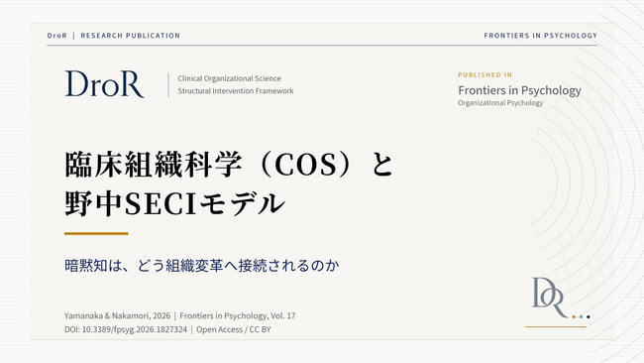The height and width of the screenshot is (363, 644).
Task: Click the DR monogram emblem with dots
Action: pyautogui.click(x=561, y=299)
